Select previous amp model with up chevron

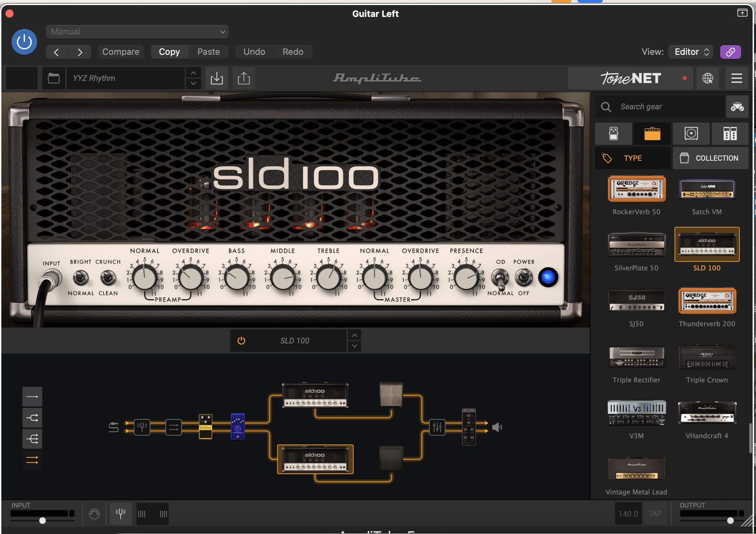[354, 335]
